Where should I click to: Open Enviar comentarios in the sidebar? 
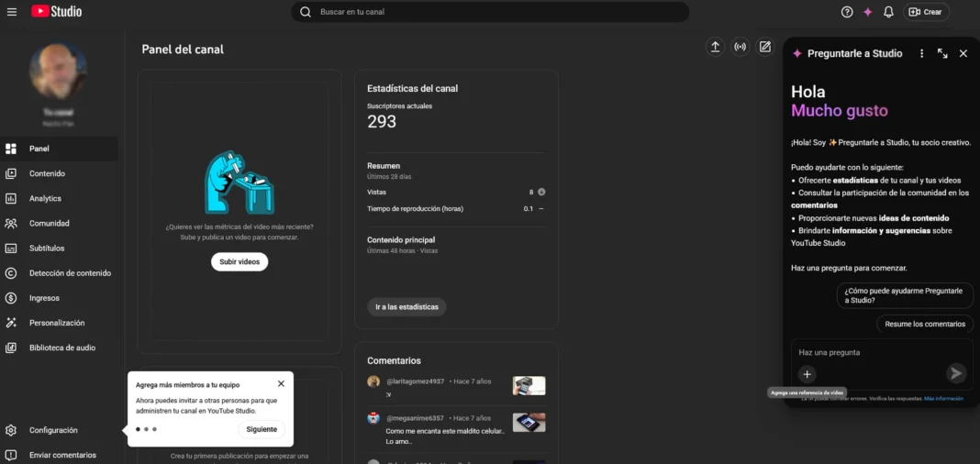[x=59, y=455]
